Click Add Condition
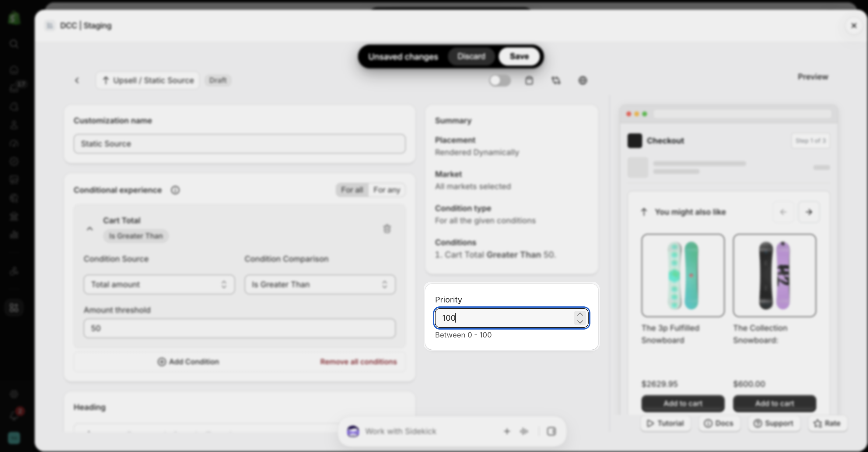868x452 pixels. point(188,362)
